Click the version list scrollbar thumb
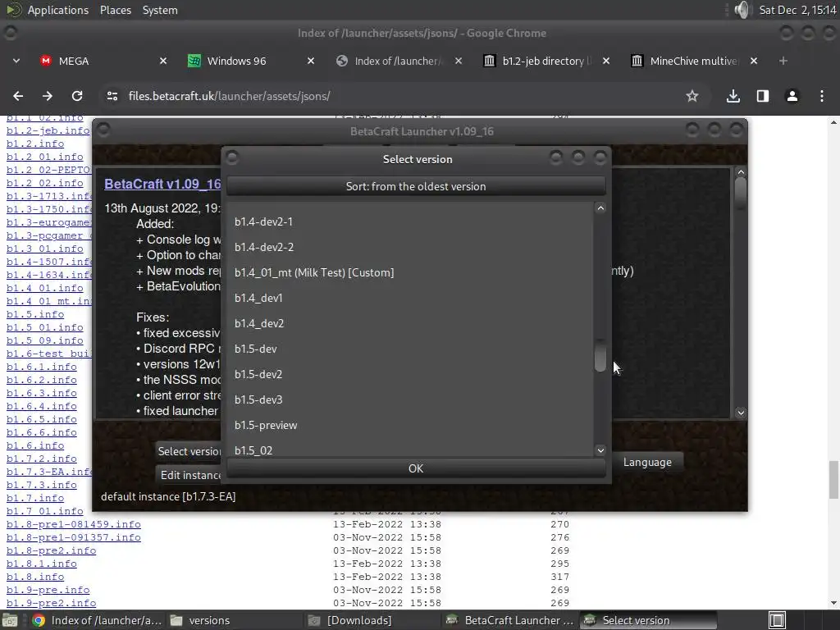This screenshot has height=630, width=840. (600, 355)
